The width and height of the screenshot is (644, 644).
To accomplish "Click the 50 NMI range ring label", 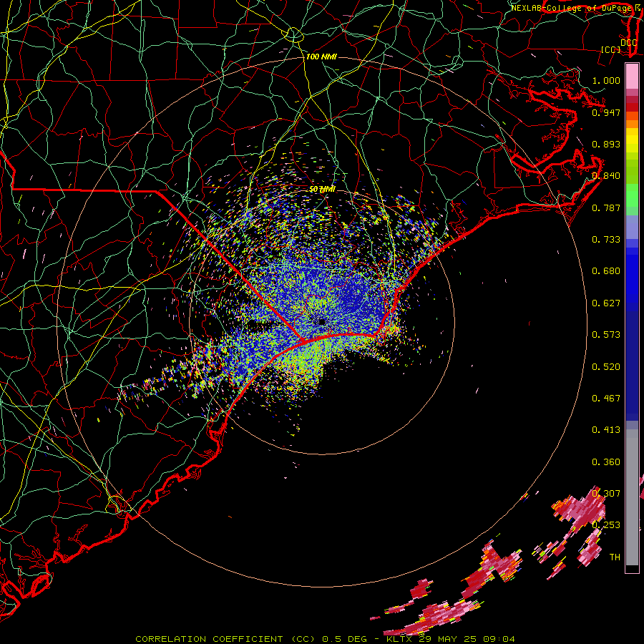I will (x=322, y=190).
